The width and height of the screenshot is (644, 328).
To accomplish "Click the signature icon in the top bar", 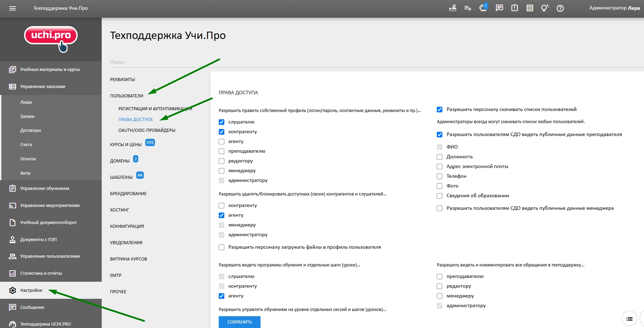I will [452, 8].
